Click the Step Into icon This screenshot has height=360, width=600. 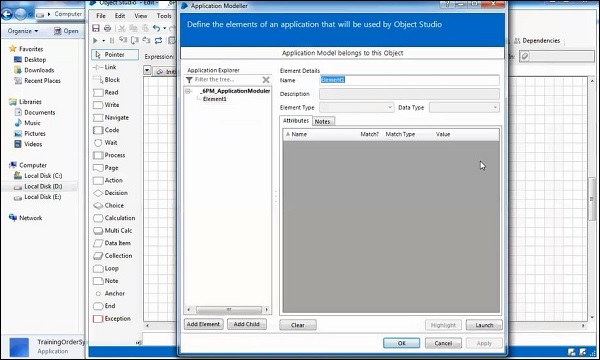pyautogui.click(x=123, y=40)
